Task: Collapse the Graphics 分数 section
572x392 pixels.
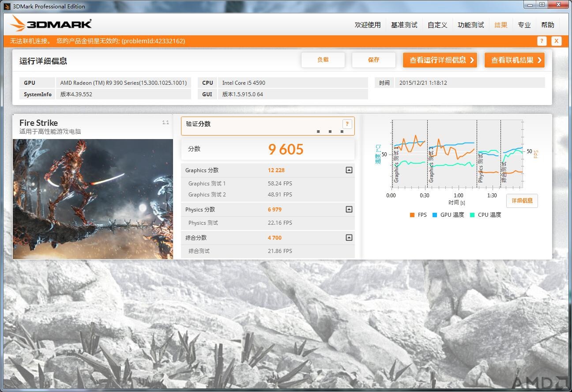Action: point(349,170)
